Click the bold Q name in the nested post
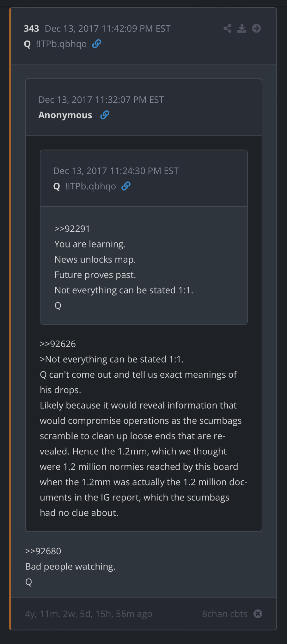287x644 pixels. click(57, 186)
